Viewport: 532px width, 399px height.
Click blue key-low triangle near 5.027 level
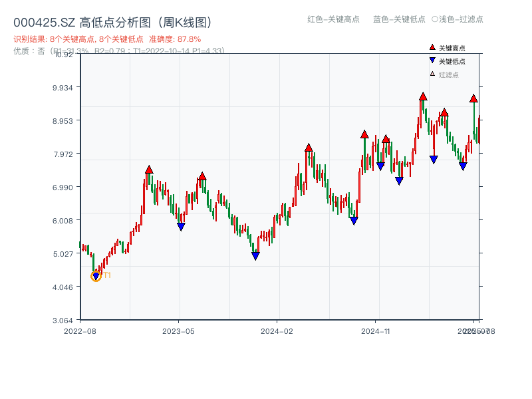coord(255,256)
